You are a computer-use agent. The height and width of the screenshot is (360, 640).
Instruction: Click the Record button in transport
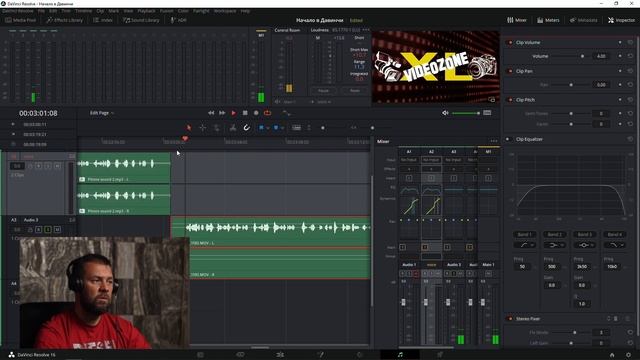click(x=256, y=113)
